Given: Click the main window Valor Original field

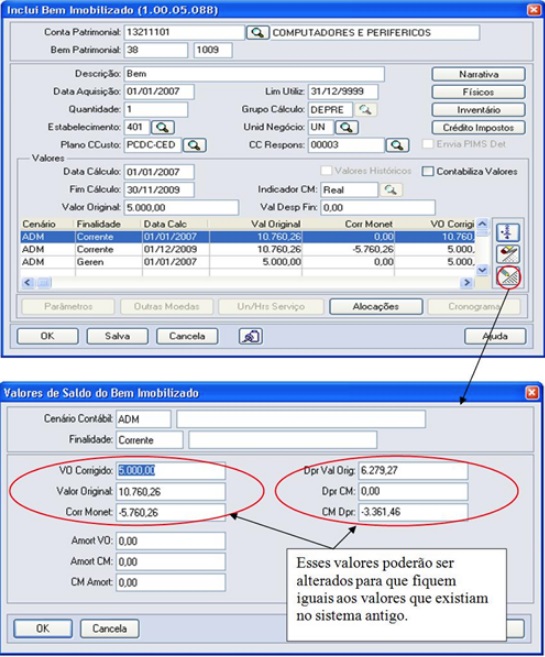Looking at the screenshot, I should pos(181,207).
